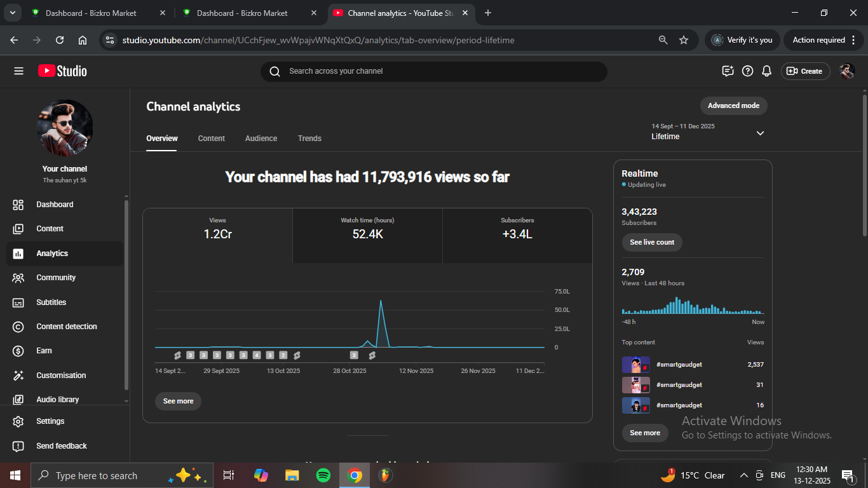The image size is (868, 488).
Task: Bookmark this page with the star icon
Action: [x=684, y=40]
